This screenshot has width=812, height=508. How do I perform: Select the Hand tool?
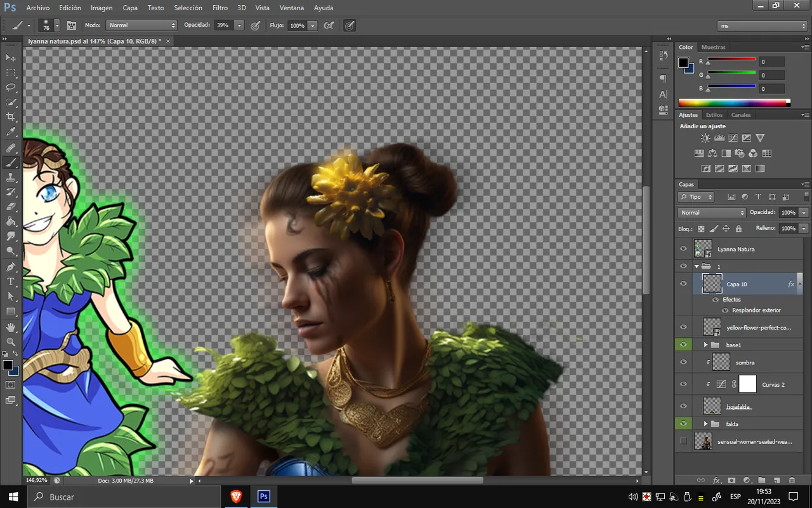point(11,327)
